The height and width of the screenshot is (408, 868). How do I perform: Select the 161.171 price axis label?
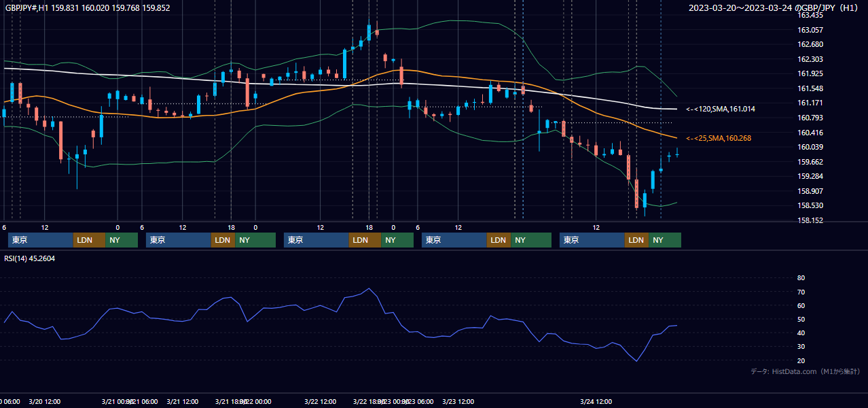pos(810,103)
